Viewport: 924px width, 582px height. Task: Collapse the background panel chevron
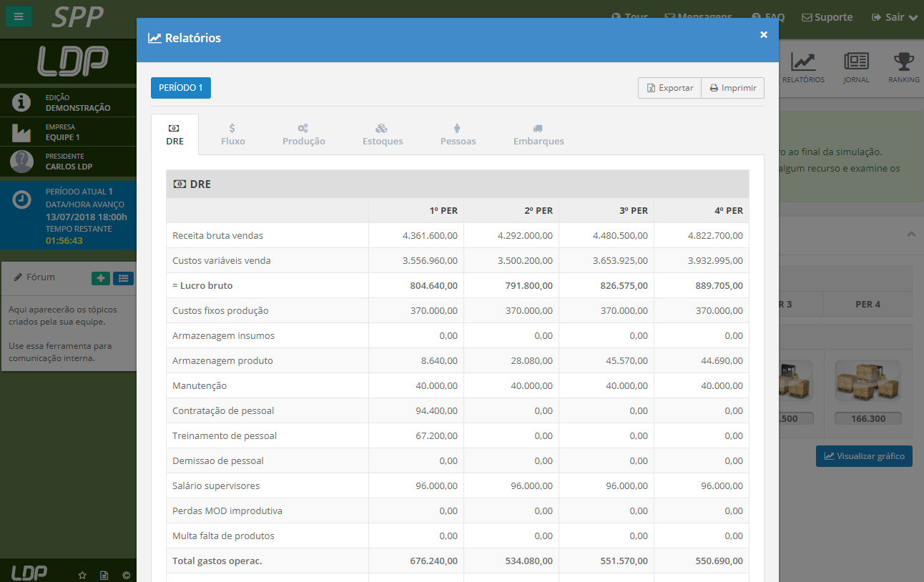pyautogui.click(x=911, y=234)
